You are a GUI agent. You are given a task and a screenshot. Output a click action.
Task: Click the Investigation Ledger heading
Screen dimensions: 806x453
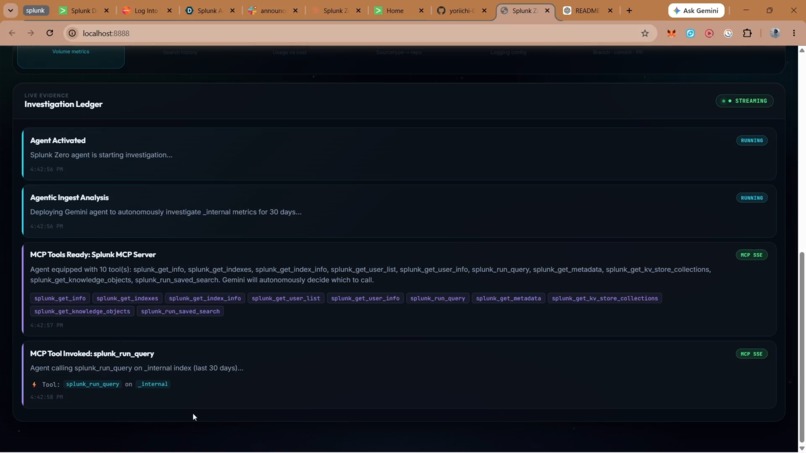coord(63,104)
